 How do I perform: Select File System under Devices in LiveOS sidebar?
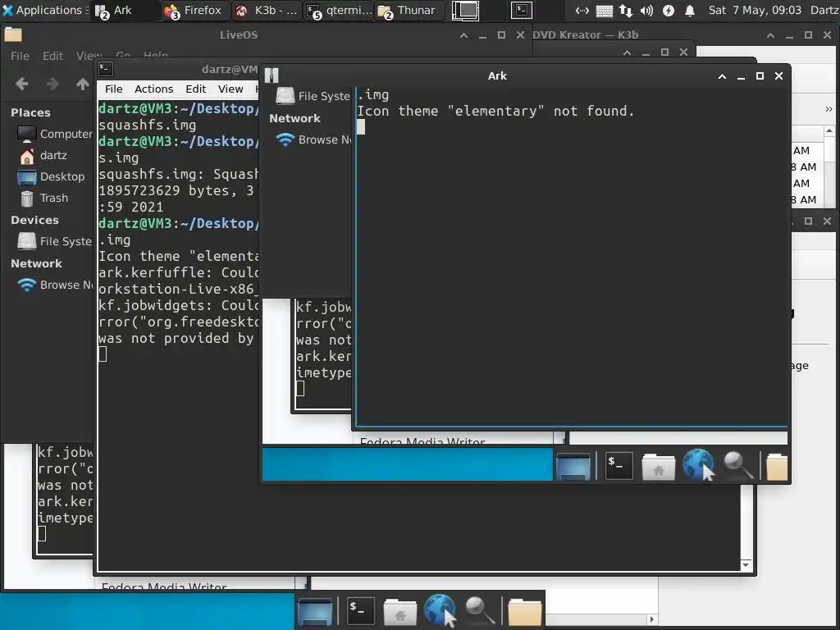point(55,241)
